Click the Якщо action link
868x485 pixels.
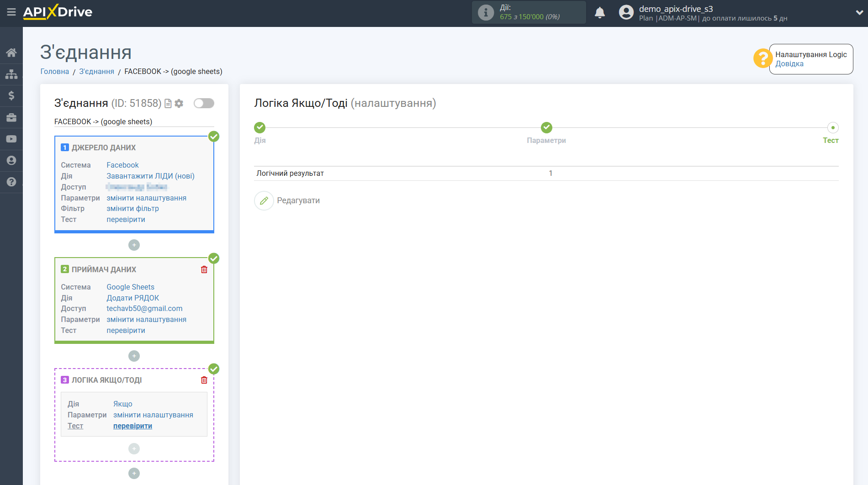(123, 404)
